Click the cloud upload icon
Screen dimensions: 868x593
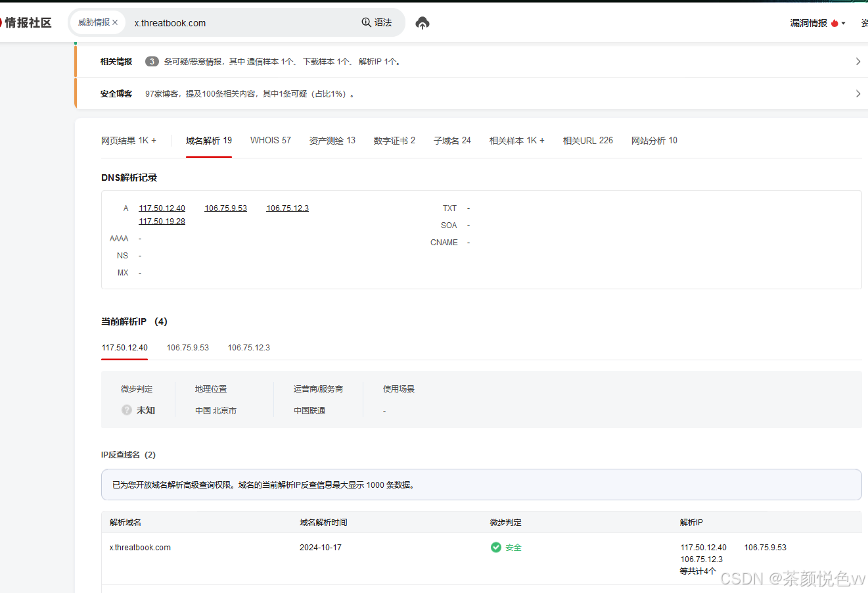423,23
